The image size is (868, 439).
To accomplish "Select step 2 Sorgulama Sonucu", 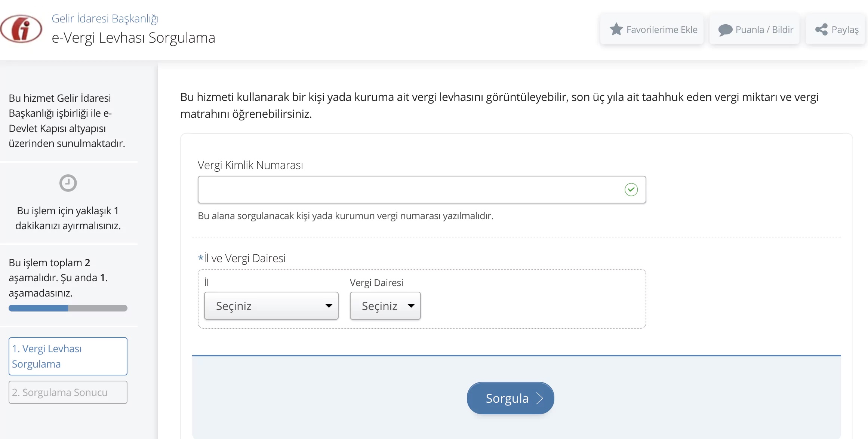I will click(x=68, y=392).
